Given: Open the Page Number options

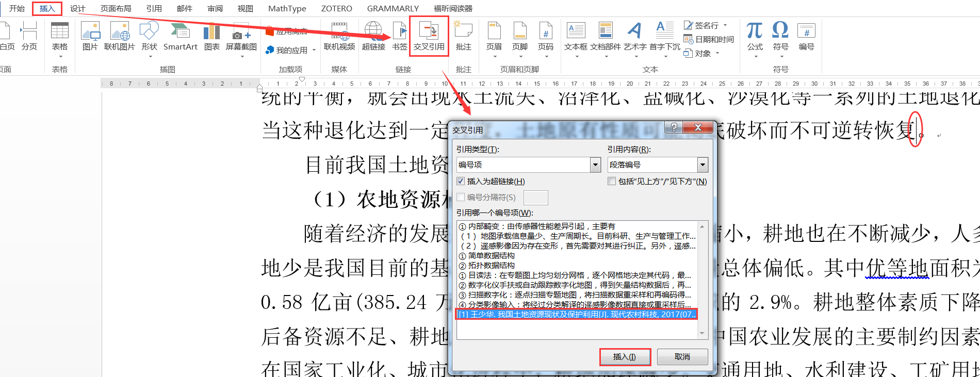Looking at the screenshot, I should pyautogui.click(x=546, y=37).
